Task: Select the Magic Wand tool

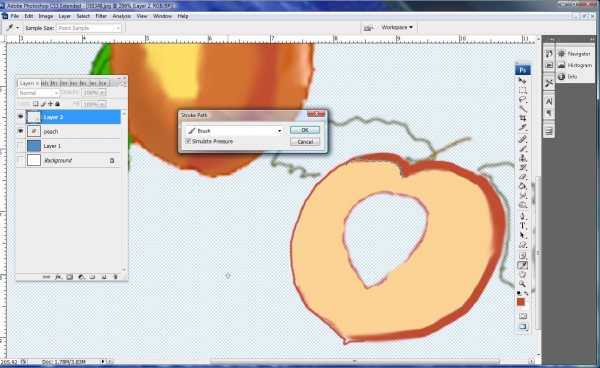Action: pos(522,109)
